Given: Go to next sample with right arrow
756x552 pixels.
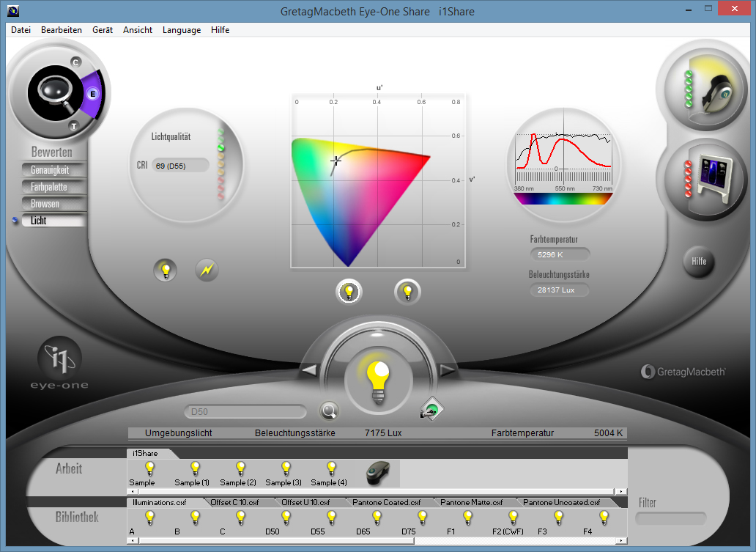Looking at the screenshot, I should tap(448, 370).
